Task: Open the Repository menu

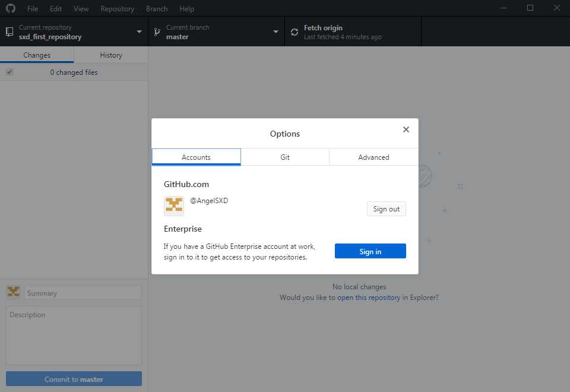Action: 117,8
